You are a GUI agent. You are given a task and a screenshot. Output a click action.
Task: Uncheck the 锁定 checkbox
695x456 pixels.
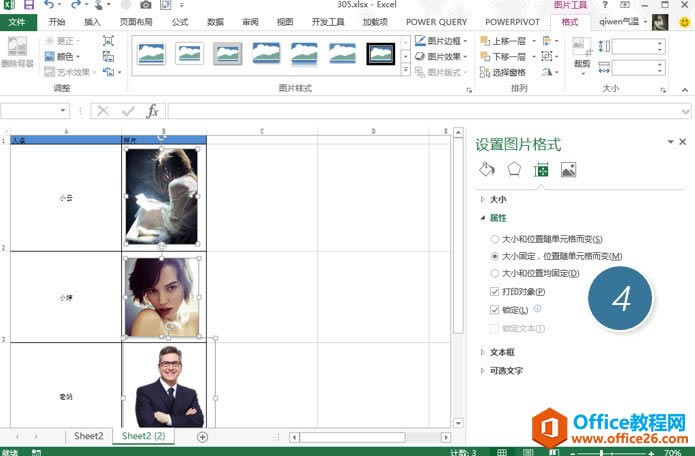pyautogui.click(x=495, y=311)
